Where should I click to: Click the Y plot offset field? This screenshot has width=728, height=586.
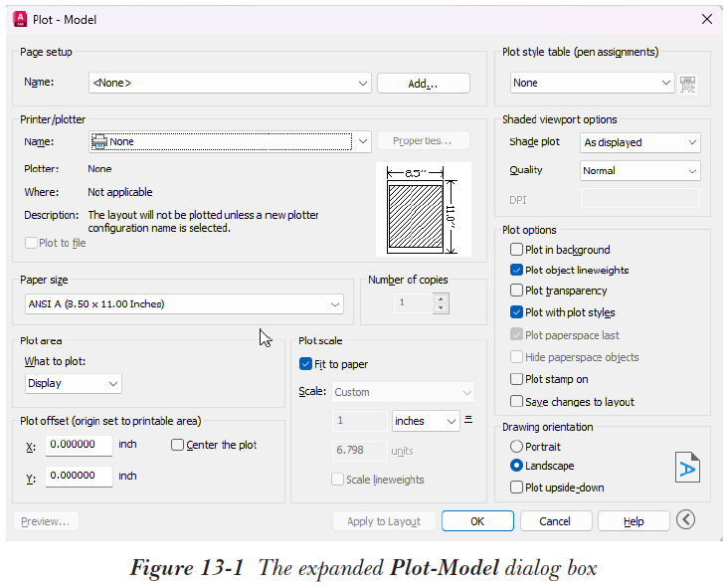tap(79, 476)
